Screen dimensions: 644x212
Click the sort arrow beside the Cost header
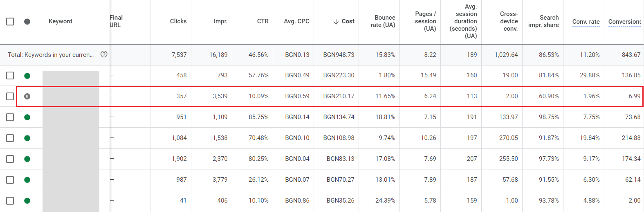[336, 22]
